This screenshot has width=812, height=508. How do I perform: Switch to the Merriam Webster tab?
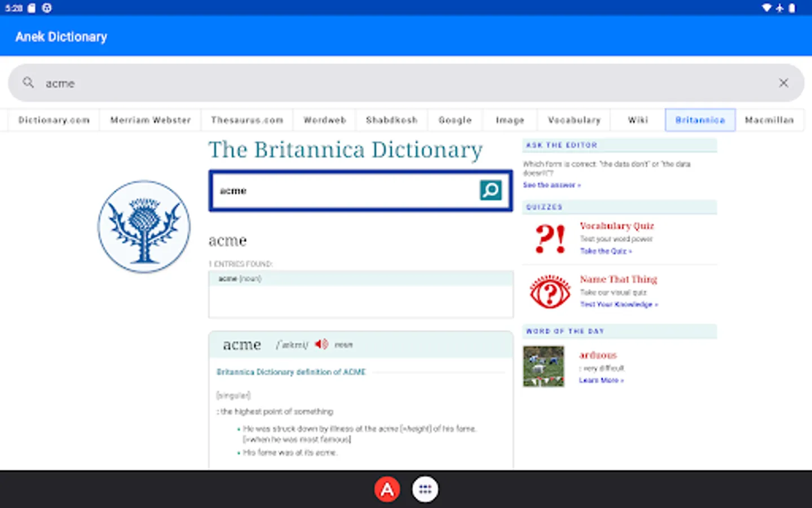[151, 120]
